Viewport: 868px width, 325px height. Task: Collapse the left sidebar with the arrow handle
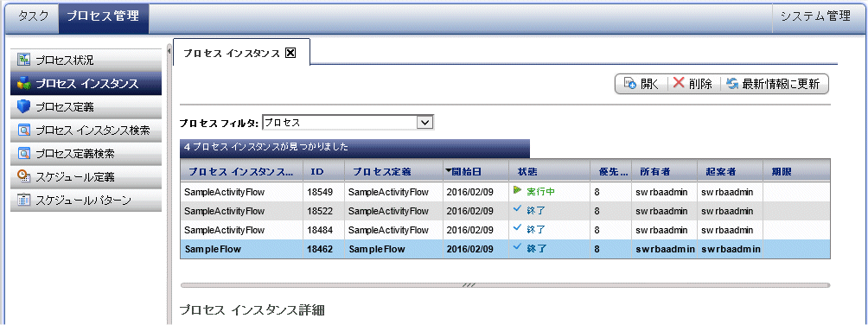(x=169, y=51)
